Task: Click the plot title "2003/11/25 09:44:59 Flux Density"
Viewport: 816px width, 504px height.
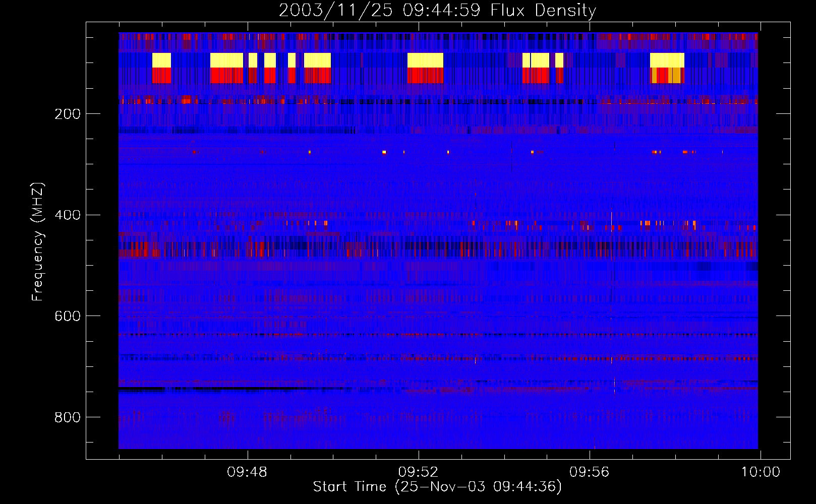Action: (x=438, y=10)
